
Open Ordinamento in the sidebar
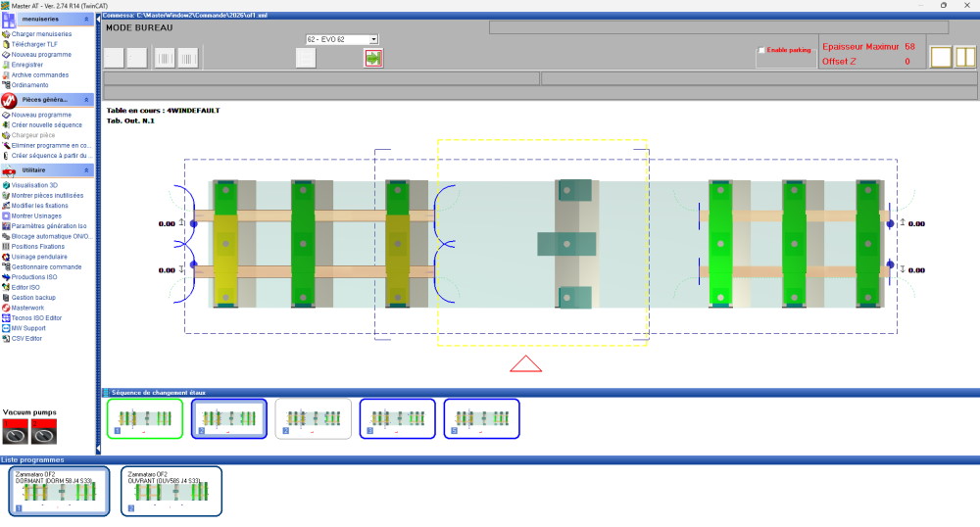tap(29, 85)
